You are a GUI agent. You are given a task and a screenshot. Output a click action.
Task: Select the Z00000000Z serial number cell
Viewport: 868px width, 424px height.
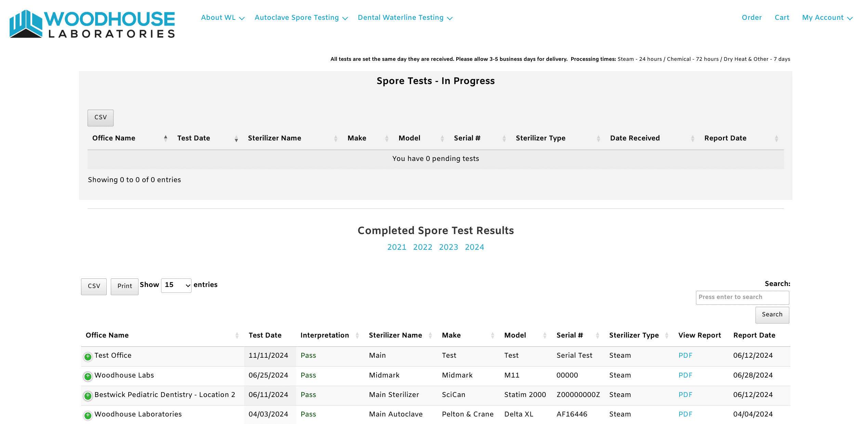tap(578, 395)
